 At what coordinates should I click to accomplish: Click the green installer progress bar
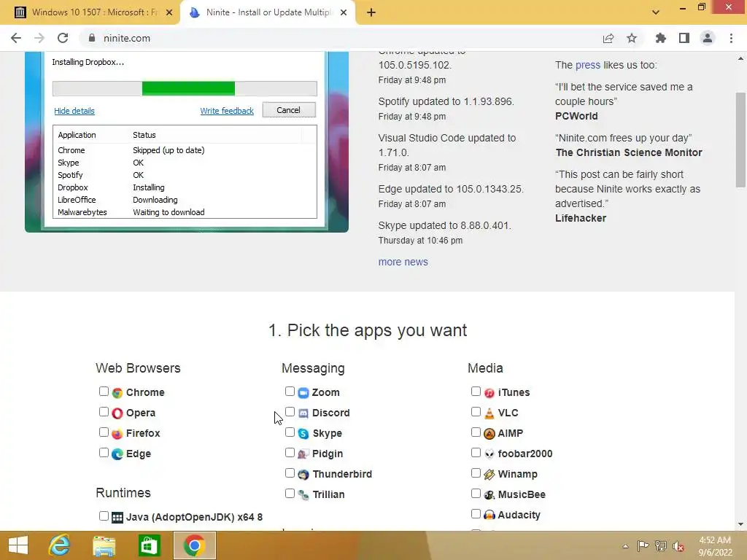[x=188, y=88]
